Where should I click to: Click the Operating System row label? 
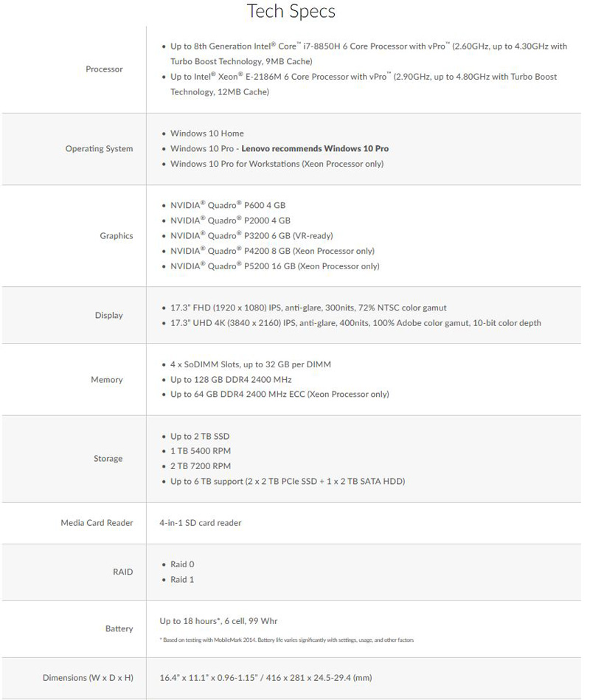[x=99, y=149]
